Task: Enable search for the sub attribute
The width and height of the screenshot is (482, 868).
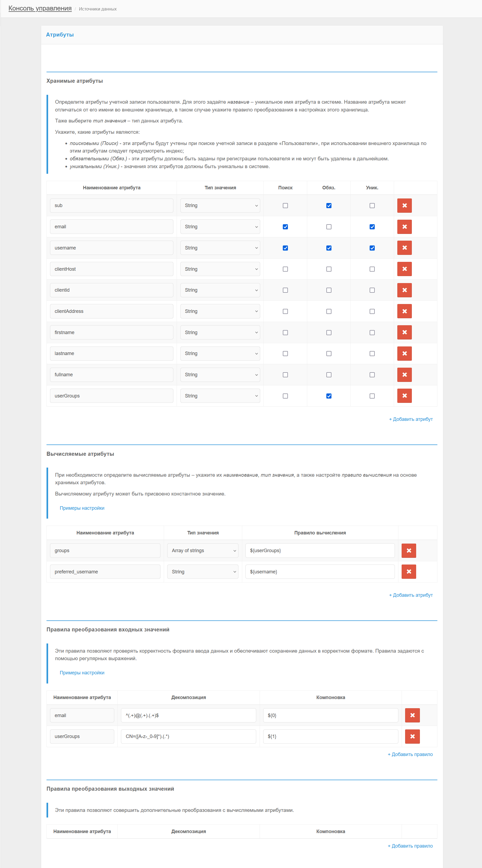Action: 285,205
